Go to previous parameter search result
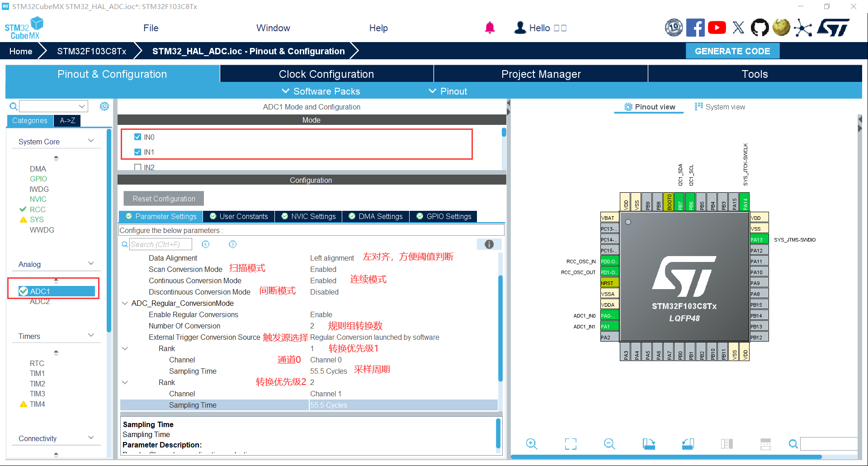 tap(206, 244)
